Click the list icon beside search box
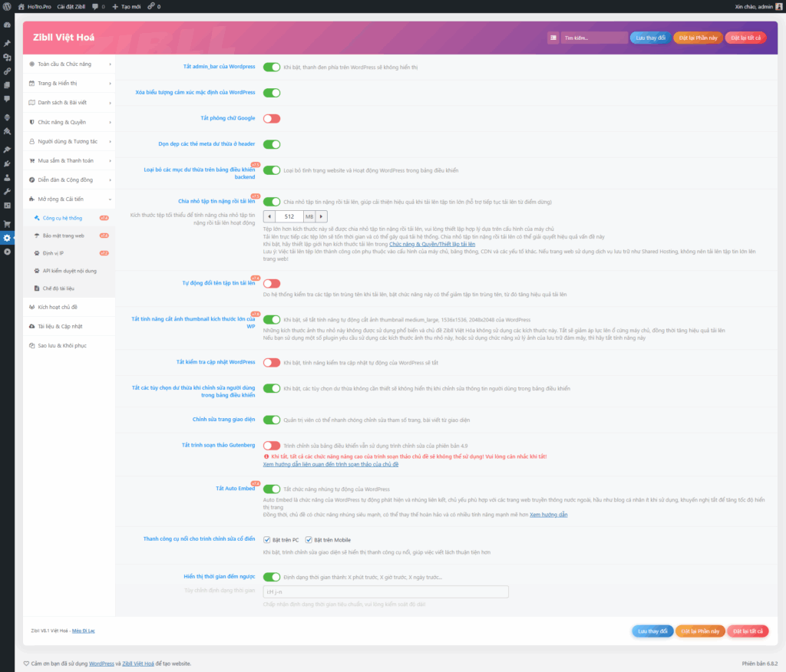 553,38
